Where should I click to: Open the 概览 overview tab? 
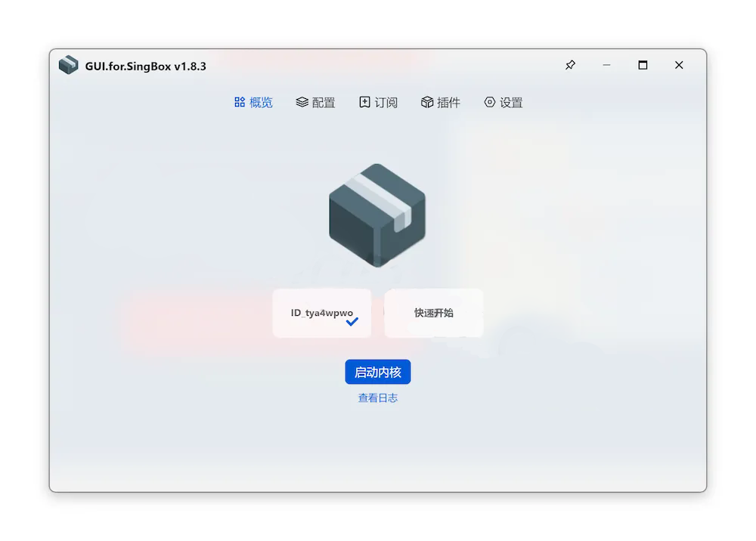(x=253, y=102)
